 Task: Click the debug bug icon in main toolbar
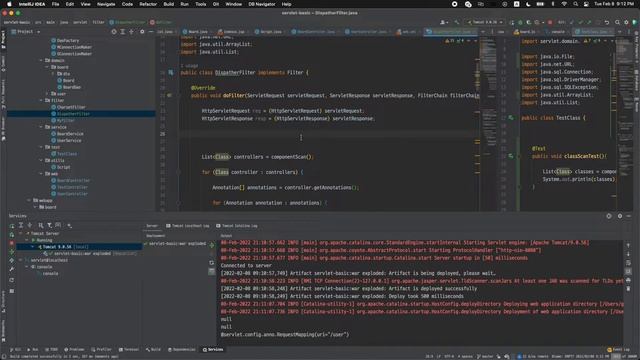pyautogui.click(x=520, y=22)
